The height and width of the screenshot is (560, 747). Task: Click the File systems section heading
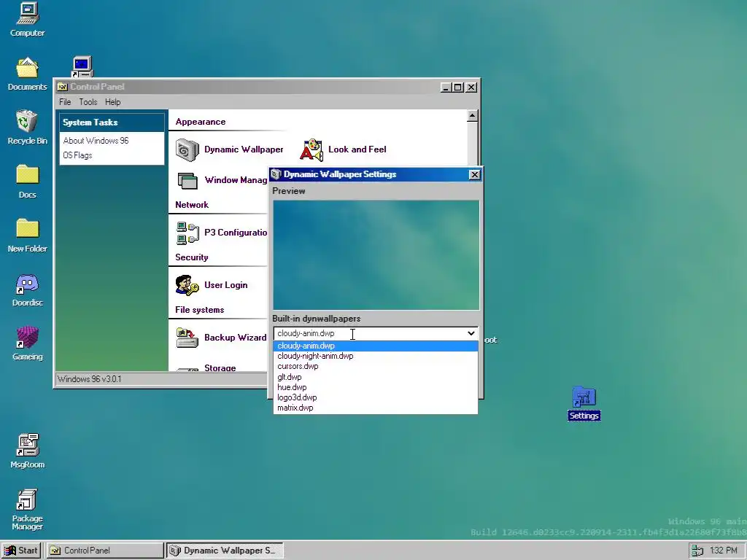click(200, 310)
